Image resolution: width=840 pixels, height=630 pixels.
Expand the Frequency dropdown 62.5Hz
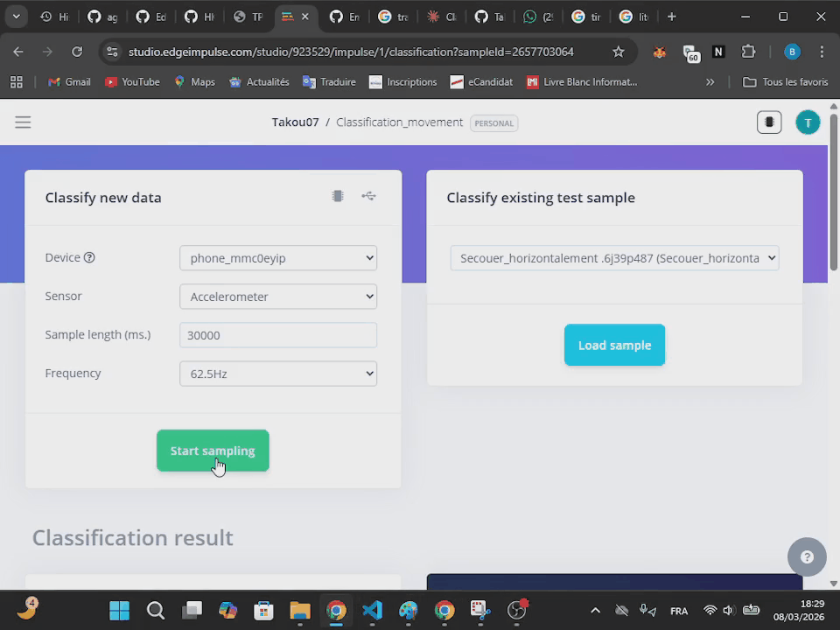point(278,374)
